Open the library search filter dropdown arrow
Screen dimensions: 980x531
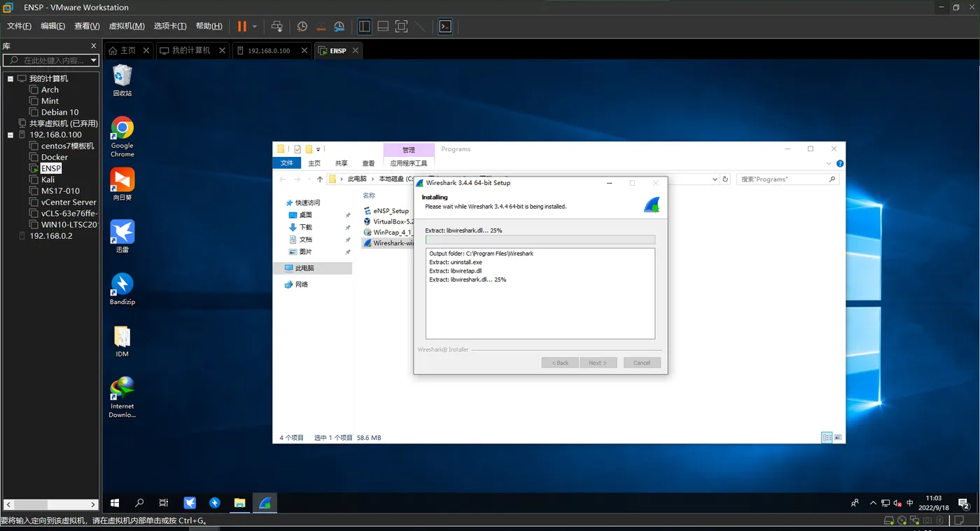point(93,61)
